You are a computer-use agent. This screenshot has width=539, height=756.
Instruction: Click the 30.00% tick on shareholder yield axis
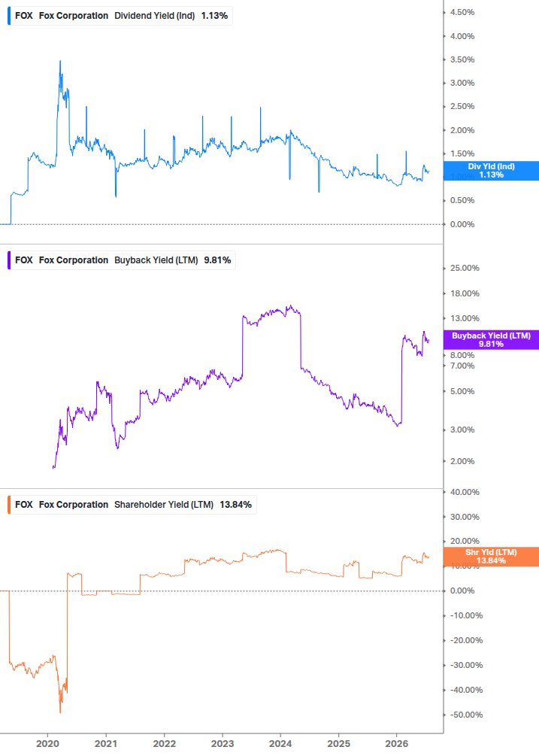[x=465, y=517]
